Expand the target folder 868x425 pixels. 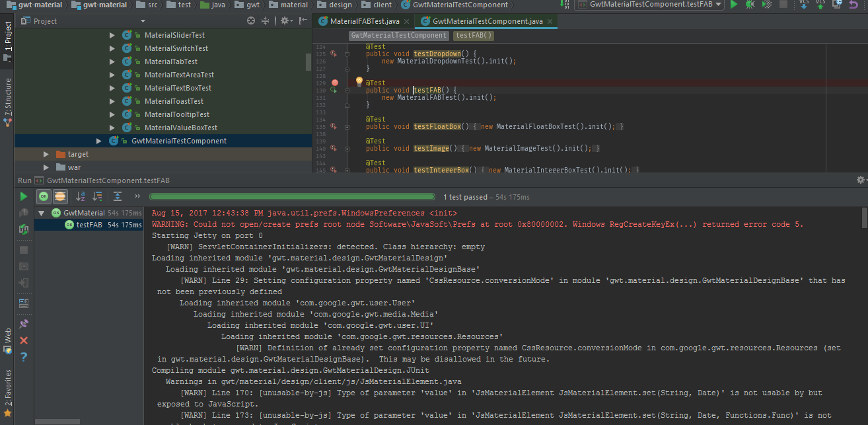tap(46, 154)
